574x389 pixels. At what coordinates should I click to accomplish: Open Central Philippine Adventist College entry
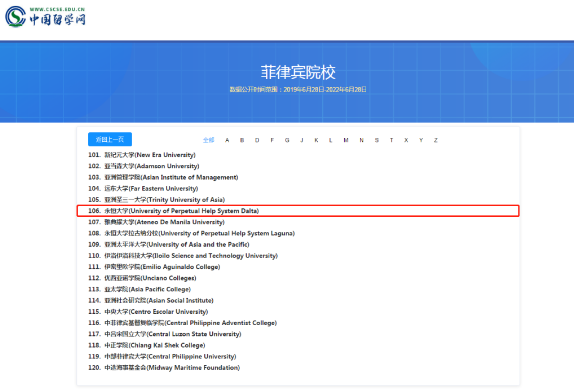183,323
